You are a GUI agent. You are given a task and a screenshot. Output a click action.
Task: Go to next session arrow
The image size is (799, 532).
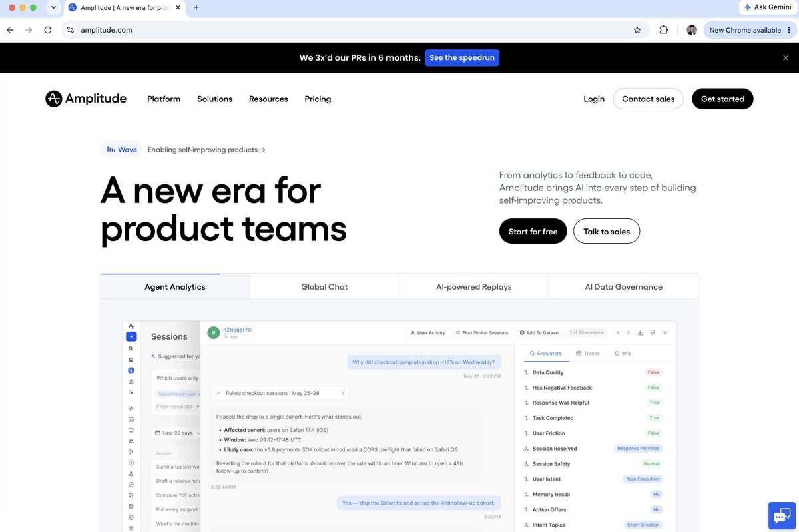628,332
